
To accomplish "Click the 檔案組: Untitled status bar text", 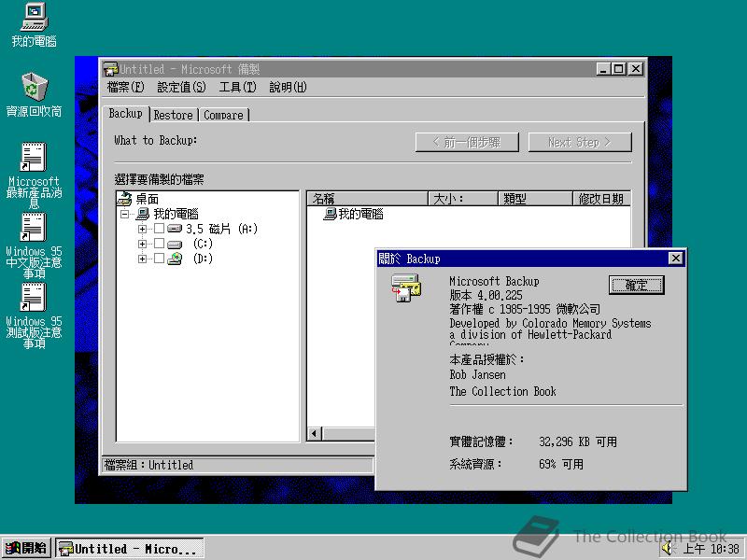I will 148,465.
